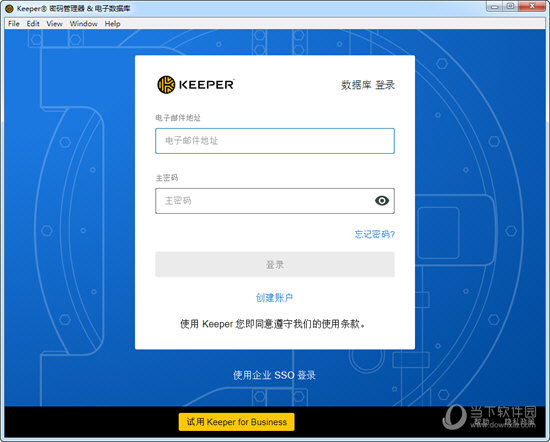Viewport: 550px width, 442px height.
Task: Click the 电子邮件地址 field label
Action: tap(178, 118)
